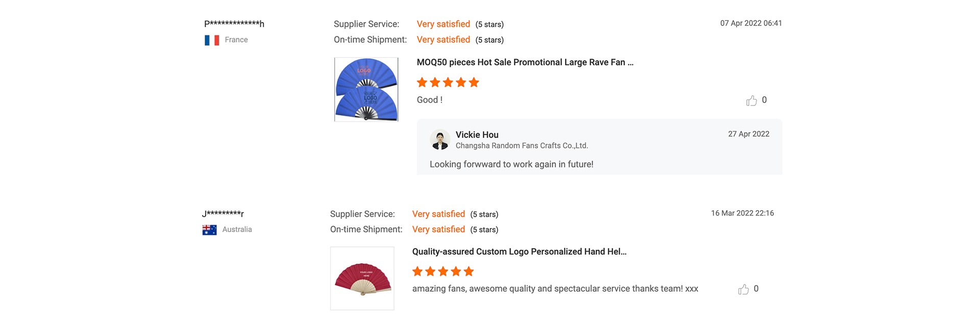Click star rating under the Quality-assured Custom Logo title

(x=443, y=271)
